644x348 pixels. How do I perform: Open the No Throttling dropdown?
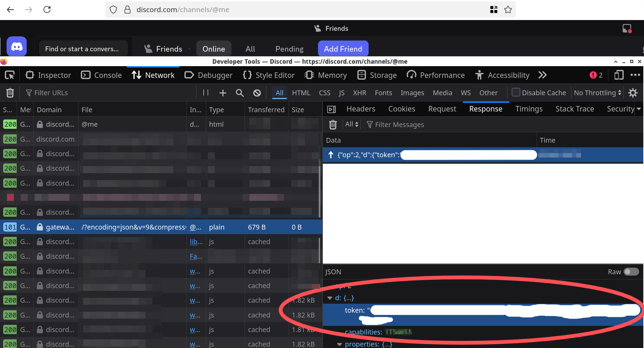coord(598,93)
